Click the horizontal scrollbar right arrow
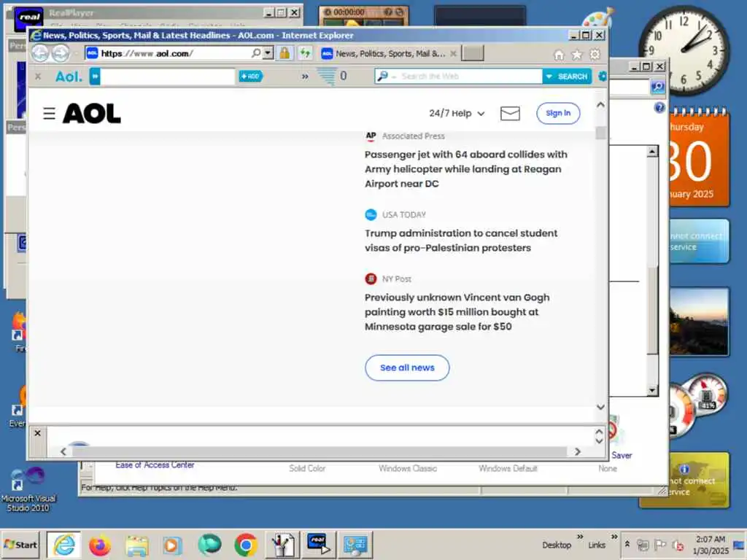The width and height of the screenshot is (747, 560). point(578,451)
